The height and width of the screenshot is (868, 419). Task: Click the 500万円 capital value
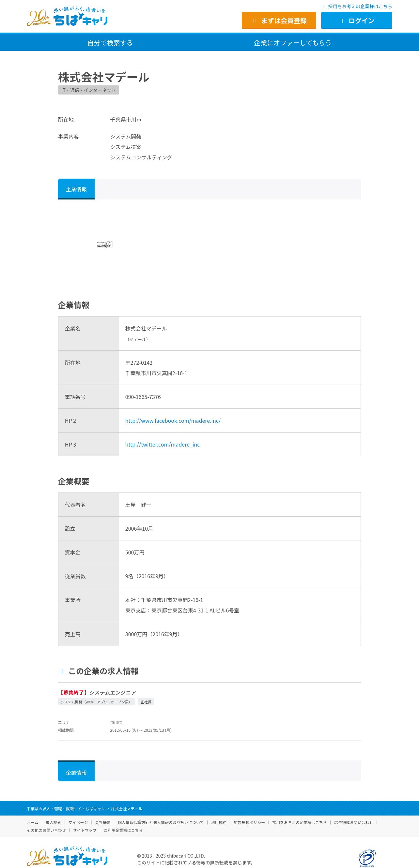click(x=134, y=552)
